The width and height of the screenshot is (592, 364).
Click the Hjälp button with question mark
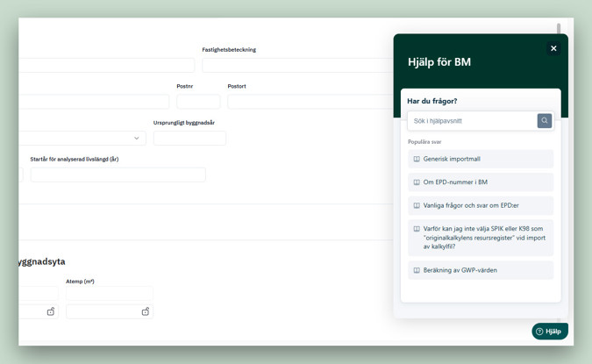[x=549, y=332]
